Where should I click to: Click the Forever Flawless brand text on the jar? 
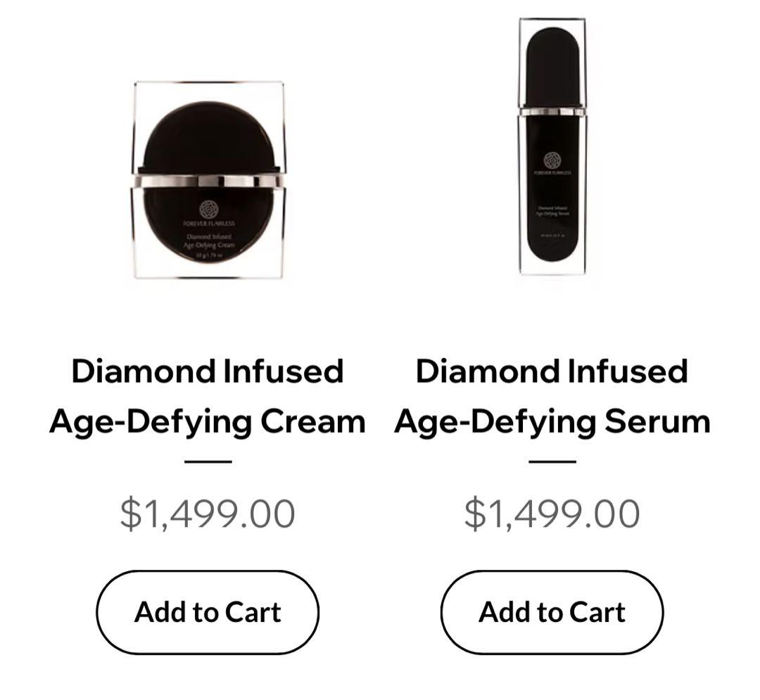[x=208, y=223]
